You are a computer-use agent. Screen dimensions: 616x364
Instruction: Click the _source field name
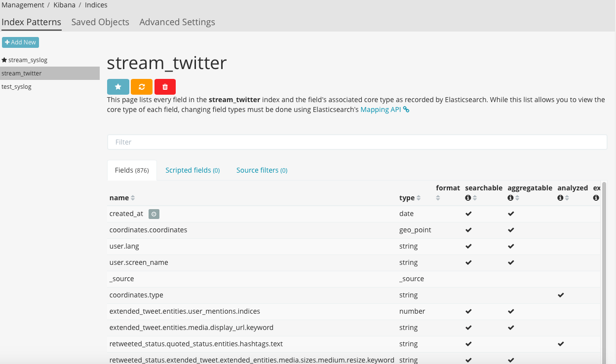coord(122,279)
